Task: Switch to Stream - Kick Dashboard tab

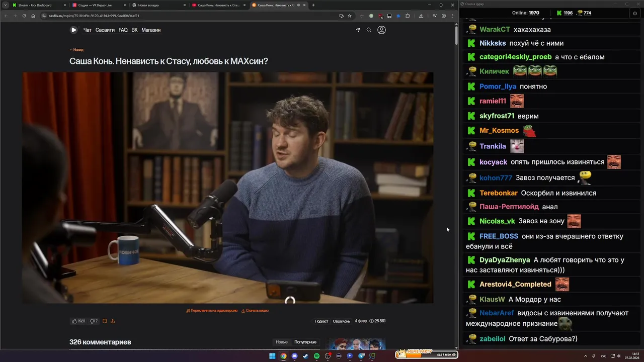Action: point(39,5)
